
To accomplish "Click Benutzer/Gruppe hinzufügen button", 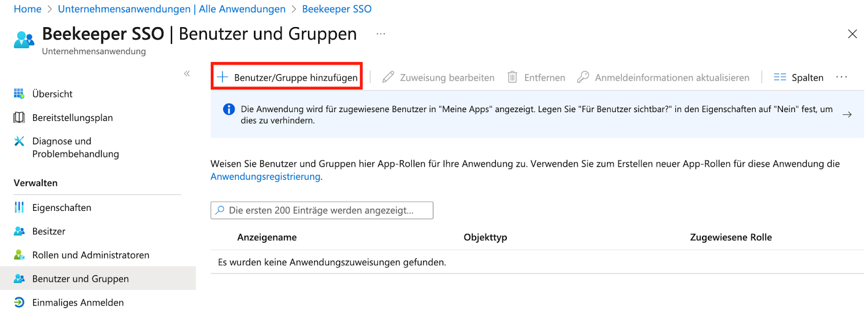I will tap(287, 77).
